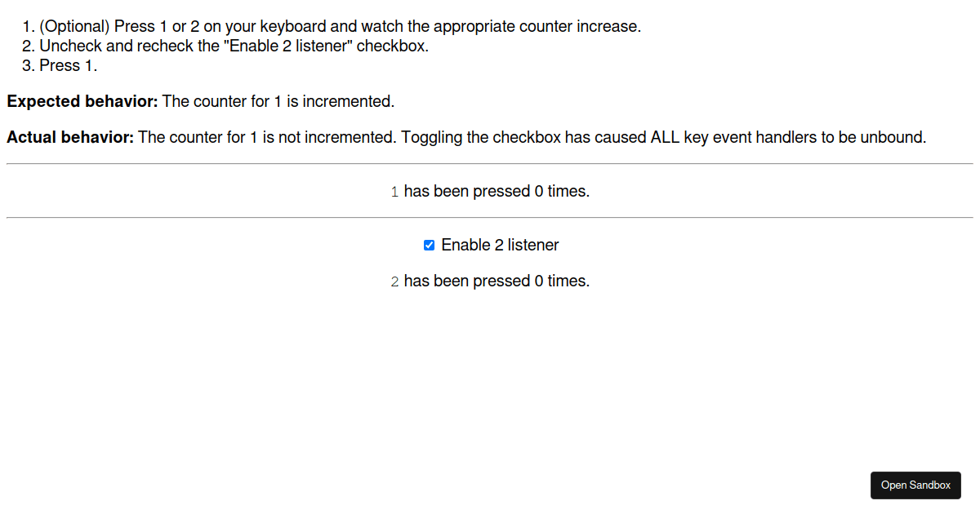Click the first instruction step starting with "(Optional)"
This screenshot has width=980, height=514.
[x=340, y=26]
